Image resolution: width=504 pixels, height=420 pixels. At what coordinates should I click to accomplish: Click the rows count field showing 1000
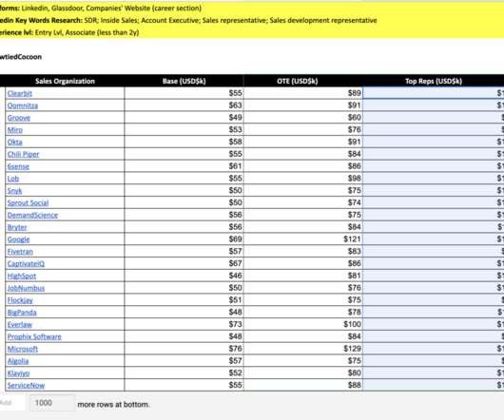pos(52,403)
